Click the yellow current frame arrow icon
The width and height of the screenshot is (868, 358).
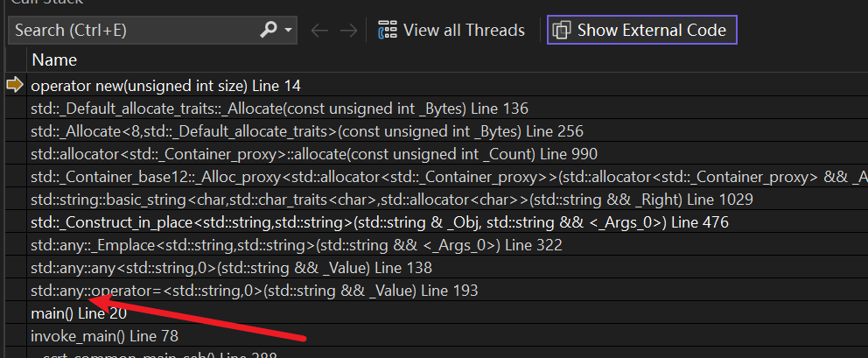(15, 85)
